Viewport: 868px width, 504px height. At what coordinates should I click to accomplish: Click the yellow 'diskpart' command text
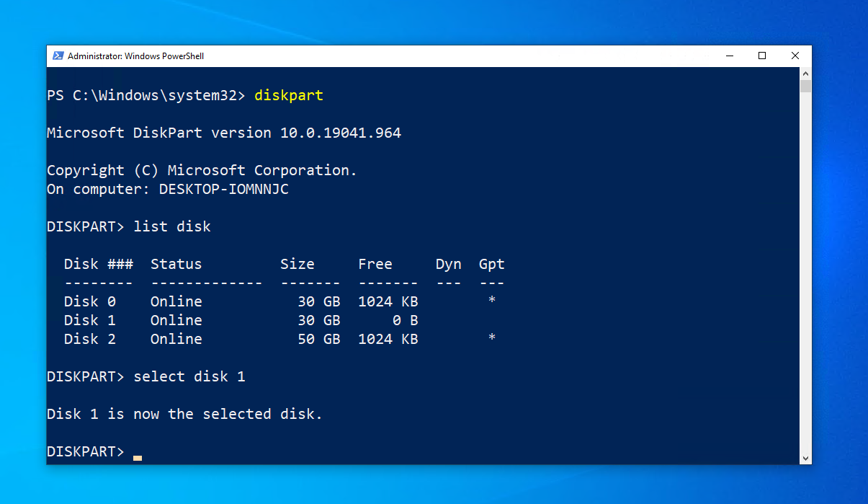tap(288, 95)
